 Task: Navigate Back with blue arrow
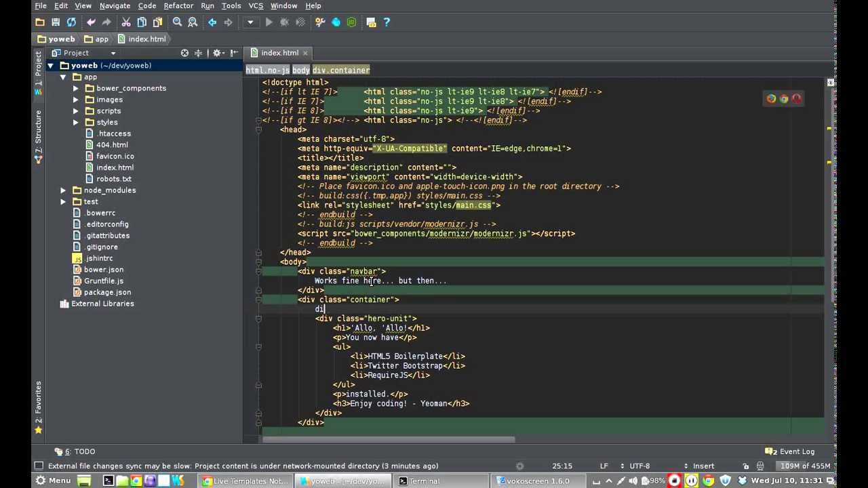pos(212,22)
